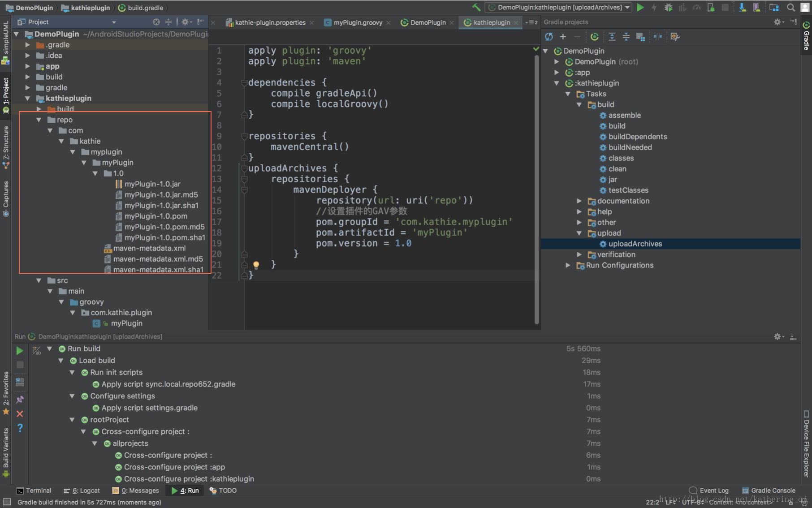Click the Attach debugger to Android process icon

pos(711,7)
